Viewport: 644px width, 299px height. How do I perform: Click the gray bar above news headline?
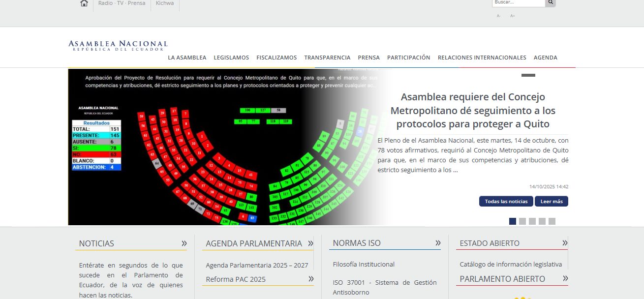[x=528, y=75]
